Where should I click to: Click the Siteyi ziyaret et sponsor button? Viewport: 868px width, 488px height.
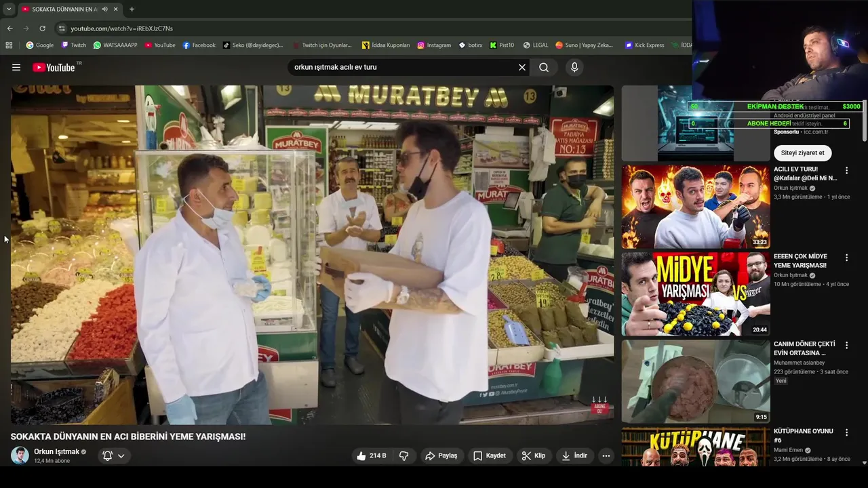(x=802, y=152)
